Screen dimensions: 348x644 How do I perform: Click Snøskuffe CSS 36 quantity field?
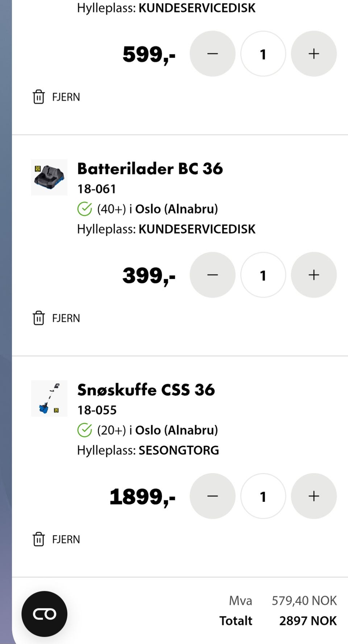(263, 496)
